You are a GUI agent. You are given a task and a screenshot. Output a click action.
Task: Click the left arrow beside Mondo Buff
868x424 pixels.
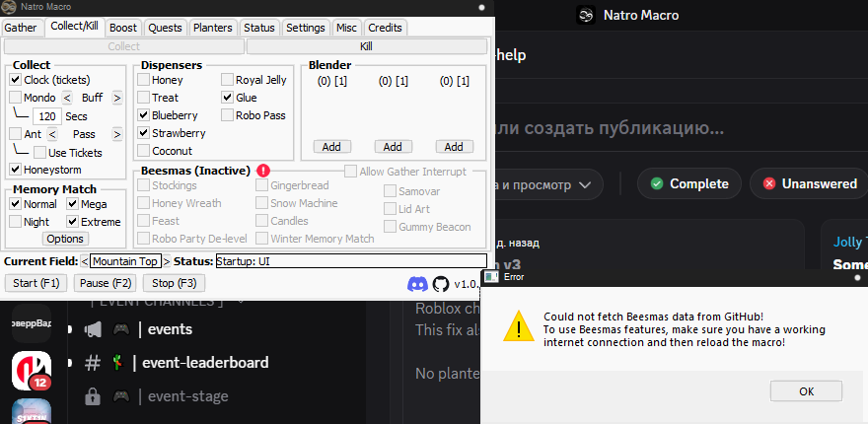point(67,98)
